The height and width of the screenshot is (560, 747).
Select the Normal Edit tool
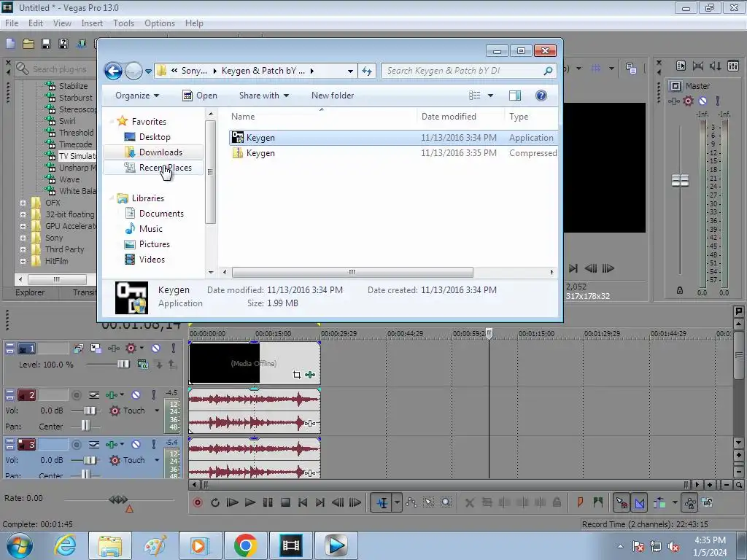pos(382,502)
